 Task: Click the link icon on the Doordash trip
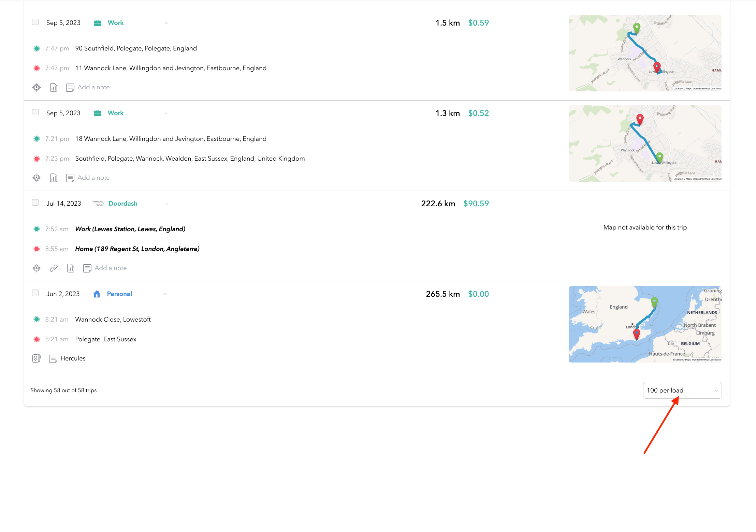[53, 268]
